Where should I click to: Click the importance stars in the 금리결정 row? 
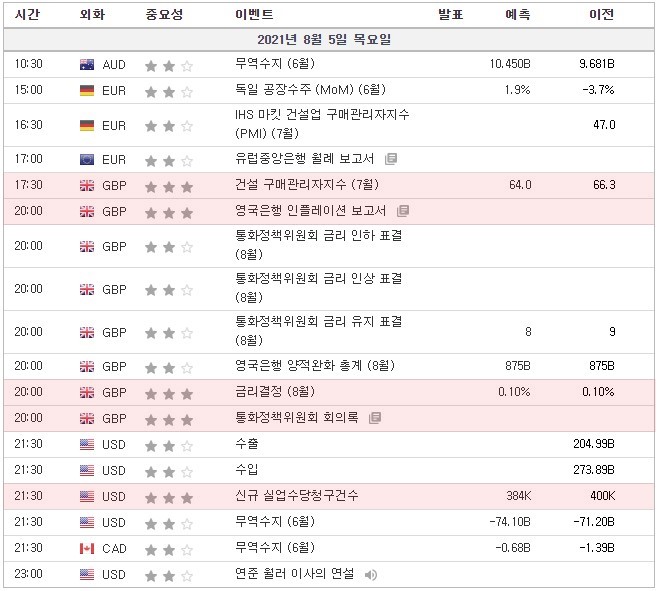click(x=168, y=393)
